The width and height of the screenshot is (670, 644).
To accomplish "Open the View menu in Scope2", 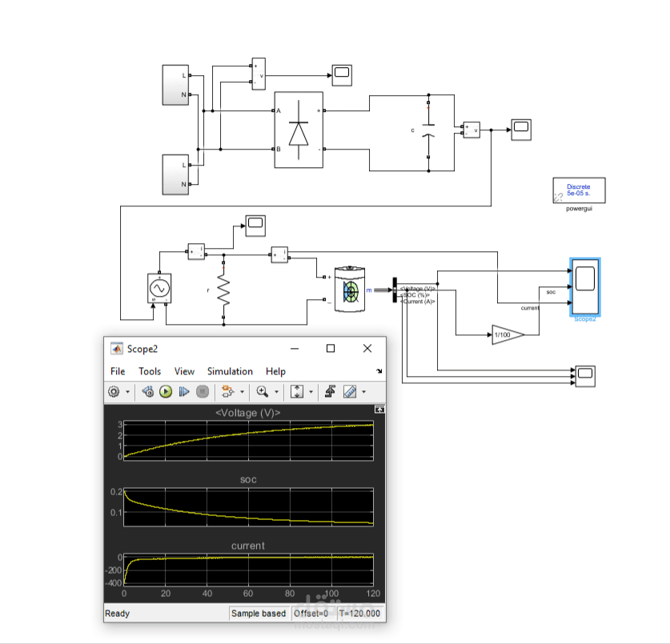I will tap(184, 371).
